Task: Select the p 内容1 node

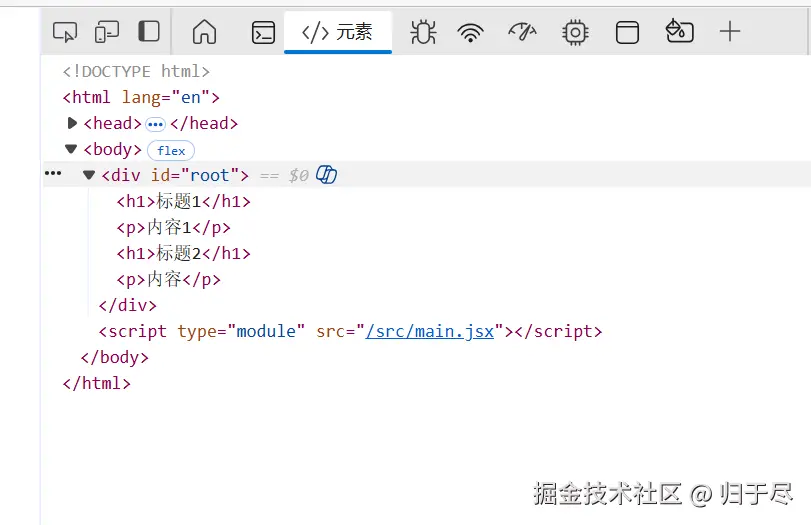Action: pos(173,227)
